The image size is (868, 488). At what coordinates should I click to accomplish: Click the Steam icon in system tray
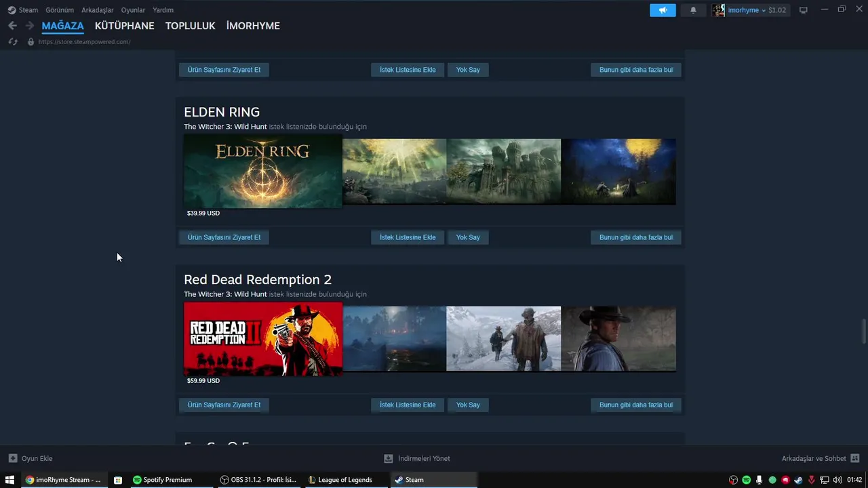pos(798,480)
